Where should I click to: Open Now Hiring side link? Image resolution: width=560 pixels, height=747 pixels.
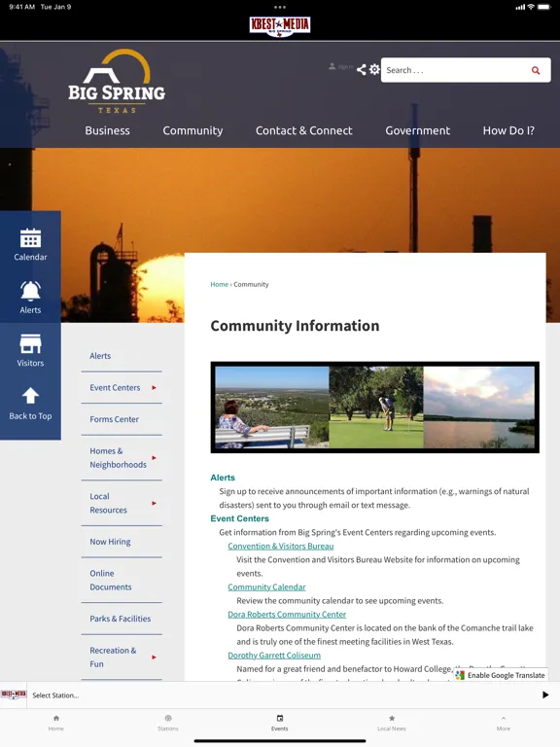coord(110,542)
